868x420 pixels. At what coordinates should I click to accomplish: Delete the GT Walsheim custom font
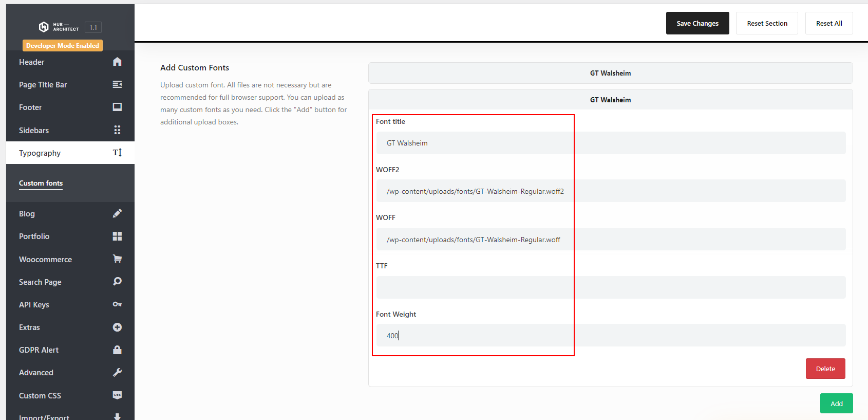(x=825, y=369)
